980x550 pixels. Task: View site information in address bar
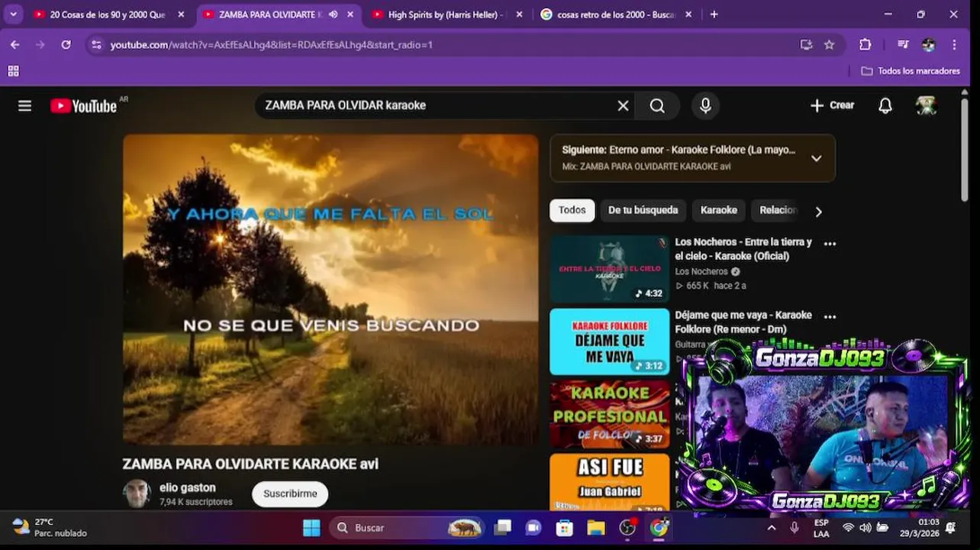coord(95,45)
